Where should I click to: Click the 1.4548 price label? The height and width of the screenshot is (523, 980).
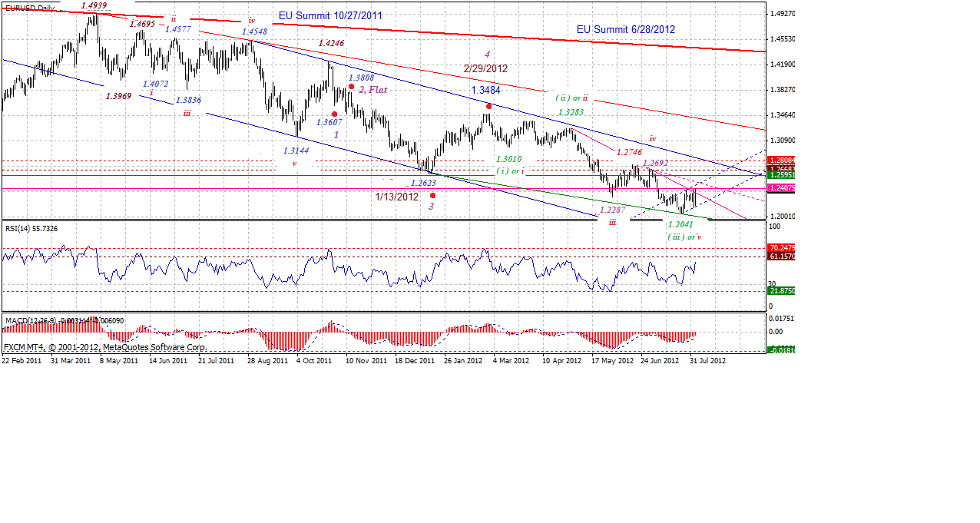click(x=254, y=31)
